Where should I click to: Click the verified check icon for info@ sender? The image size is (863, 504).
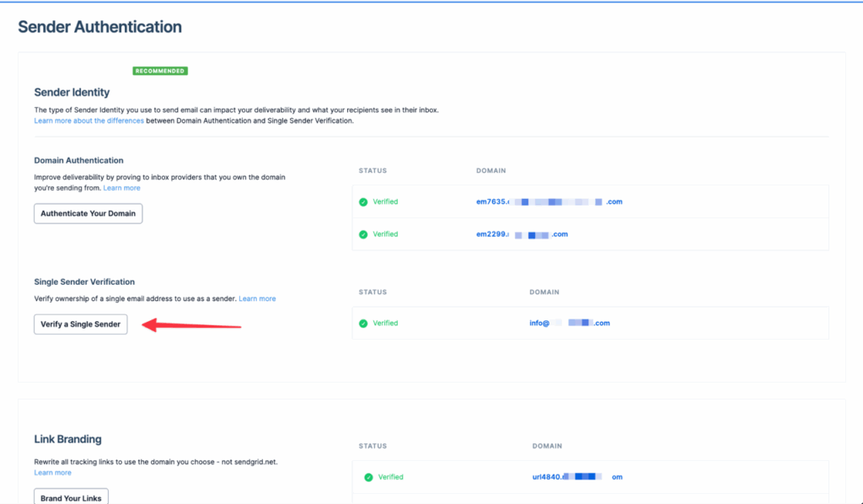click(363, 323)
